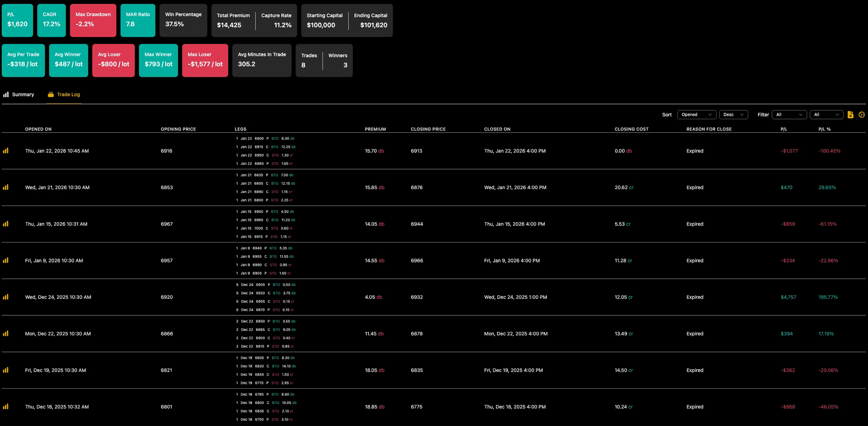Click the P/L % column header
868x426 pixels.
[824, 129]
